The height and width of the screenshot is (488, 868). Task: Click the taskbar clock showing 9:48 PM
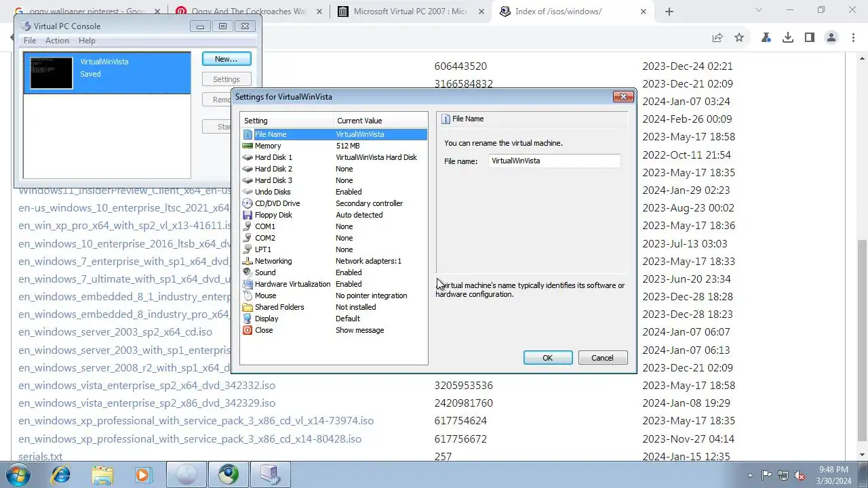[833, 475]
